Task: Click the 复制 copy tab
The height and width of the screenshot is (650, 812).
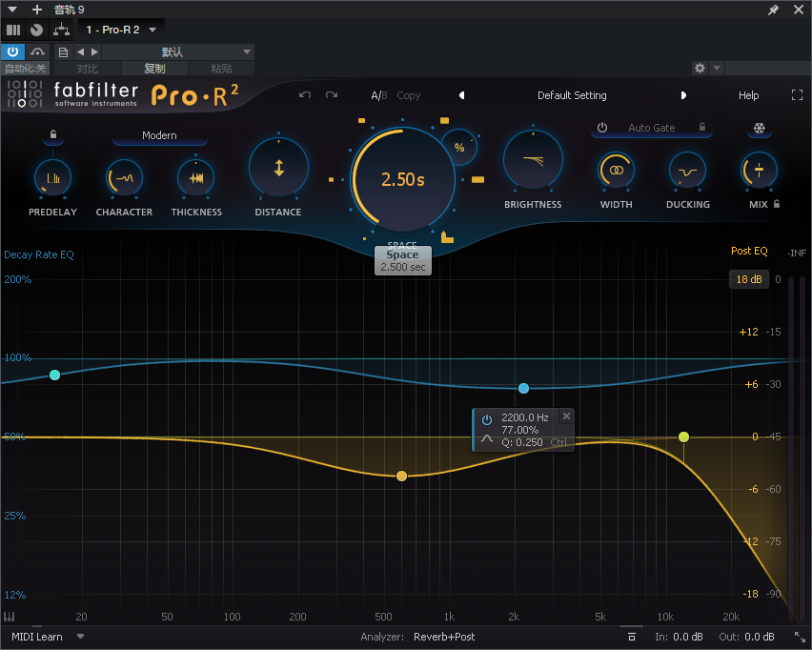Action: pos(154,69)
